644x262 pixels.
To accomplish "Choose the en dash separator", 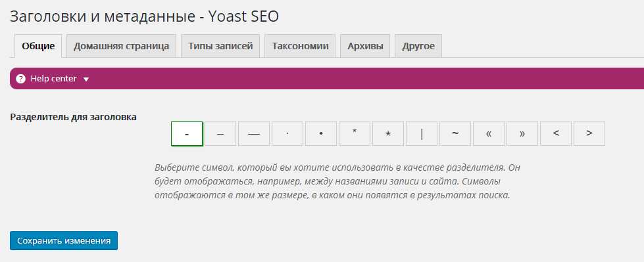I will 220,134.
